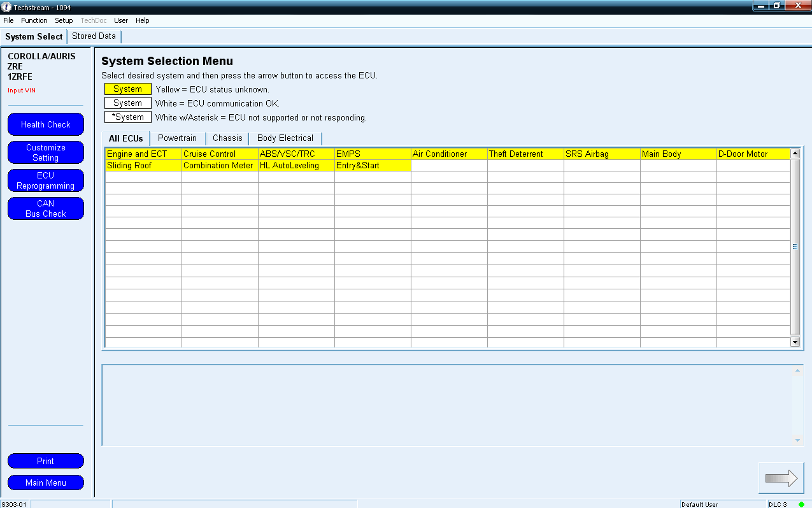Open the File menu
The width and height of the screenshot is (812, 508).
8,20
